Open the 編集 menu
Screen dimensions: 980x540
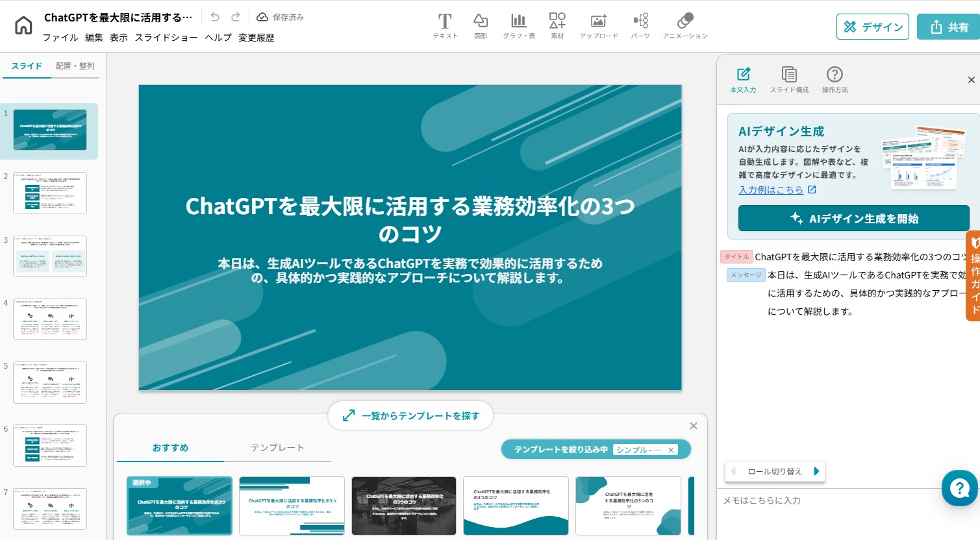point(94,38)
